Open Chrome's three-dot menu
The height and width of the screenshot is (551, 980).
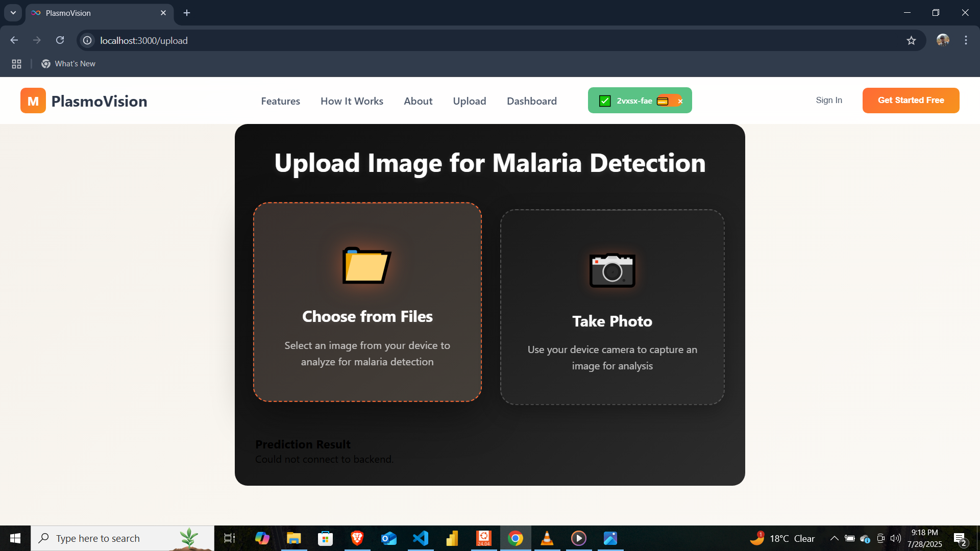pyautogui.click(x=966, y=40)
